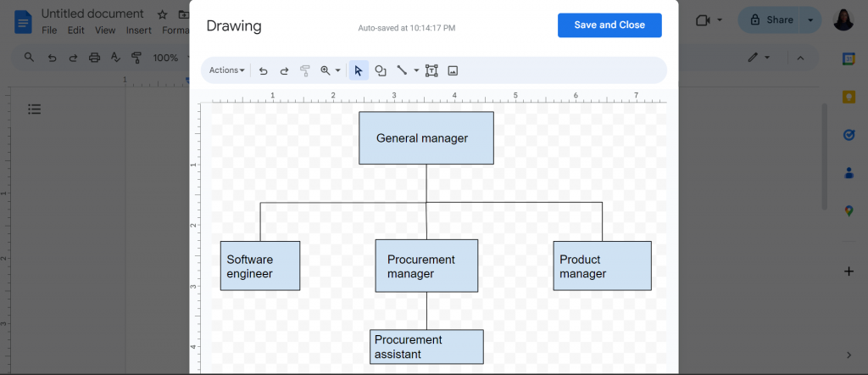Screen dimensions: 868x375
Task: Activate the Select arrow tool
Action: (359, 70)
